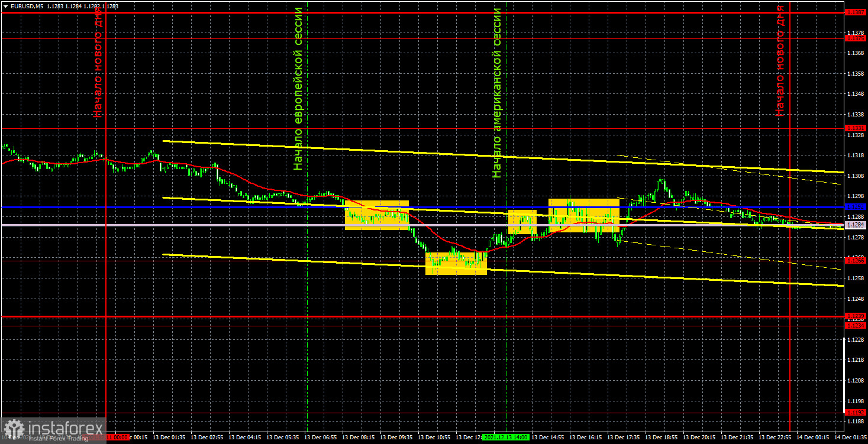Viewport: 868px width, 444px height.
Task: Click the 13 Dec 17:35 time label
Action: pyautogui.click(x=625, y=437)
